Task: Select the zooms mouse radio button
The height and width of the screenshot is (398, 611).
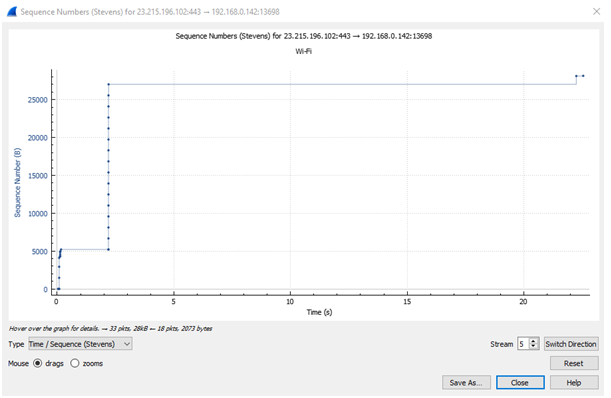Action: click(x=74, y=363)
